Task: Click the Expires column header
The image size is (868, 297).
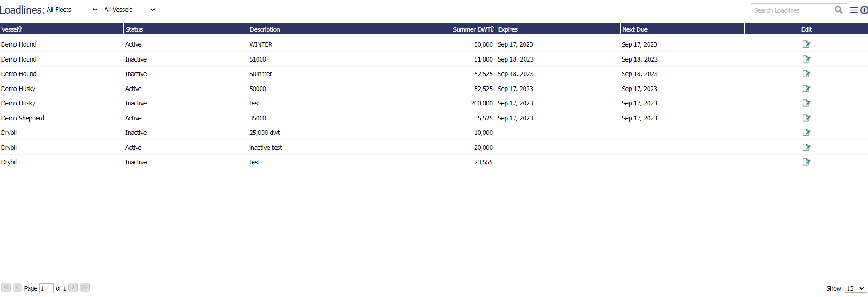Action: (x=508, y=29)
